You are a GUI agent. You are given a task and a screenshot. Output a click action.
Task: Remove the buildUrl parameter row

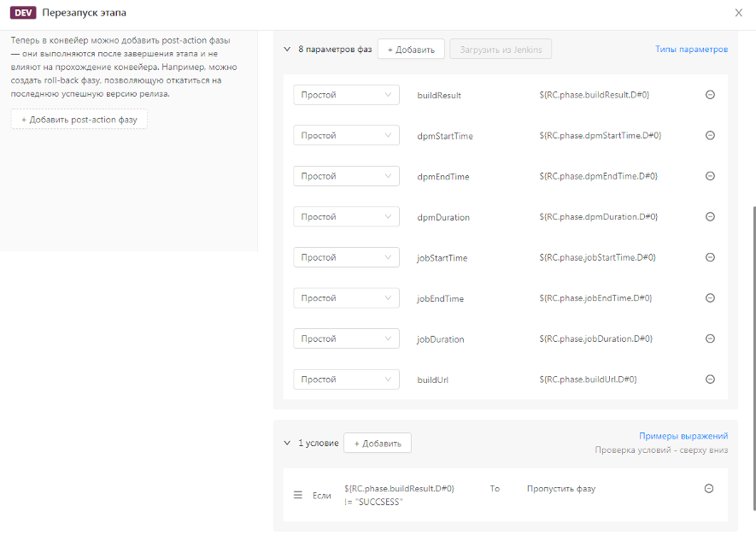[709, 379]
